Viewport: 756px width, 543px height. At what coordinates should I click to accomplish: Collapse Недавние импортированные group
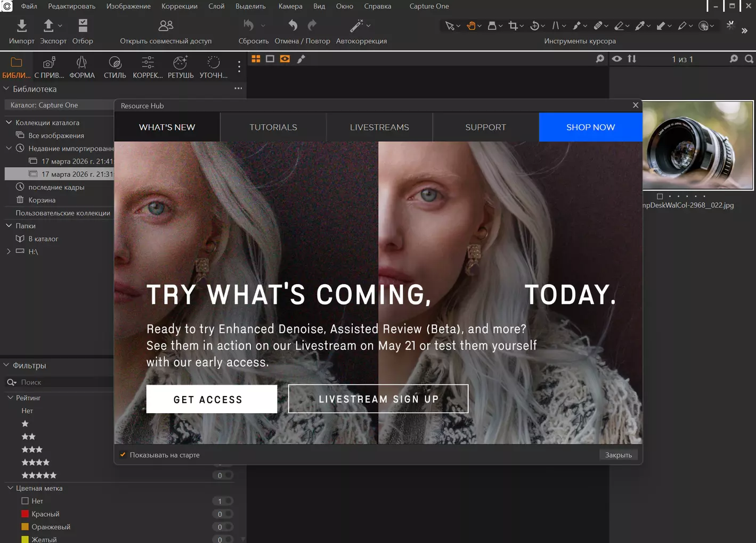point(9,148)
